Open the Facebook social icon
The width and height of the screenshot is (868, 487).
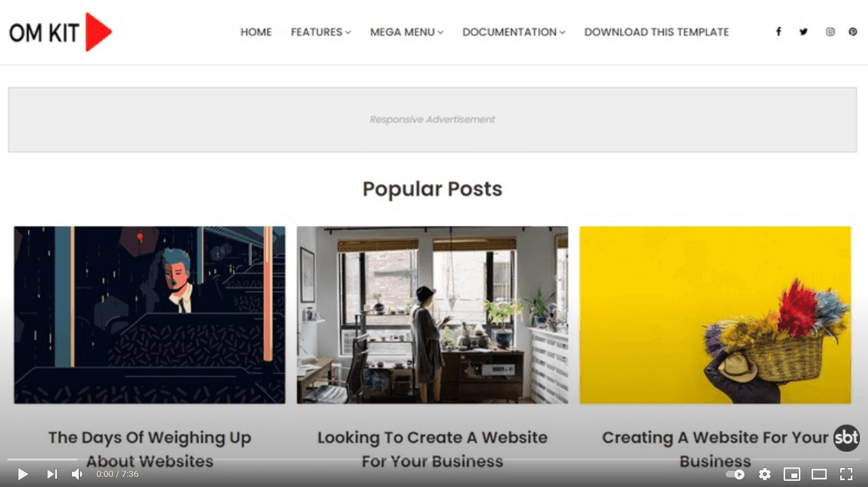[778, 32]
